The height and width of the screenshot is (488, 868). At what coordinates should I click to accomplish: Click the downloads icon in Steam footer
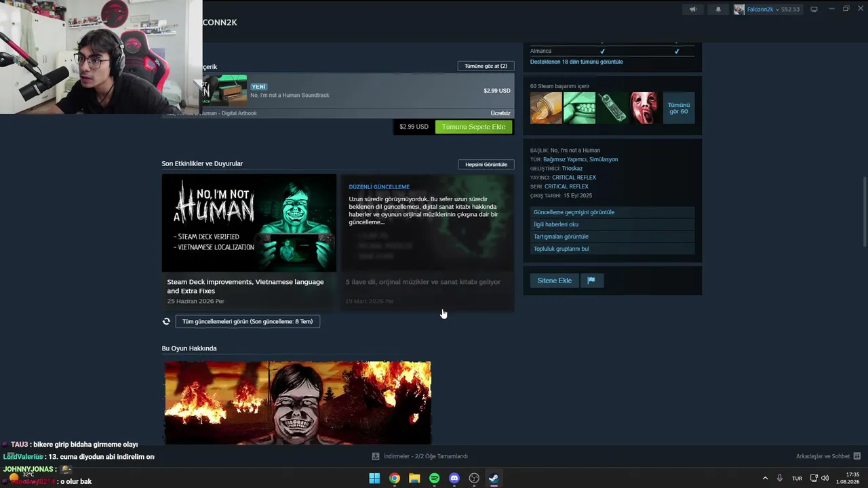pos(376,456)
